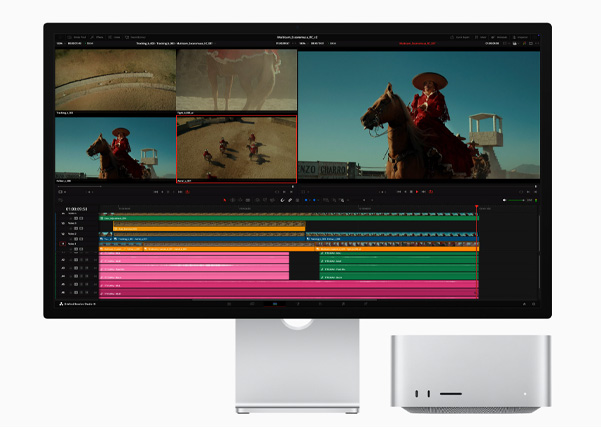Select the red Selection arrow tool in toolbar
601x436 pixels.
click(x=225, y=200)
